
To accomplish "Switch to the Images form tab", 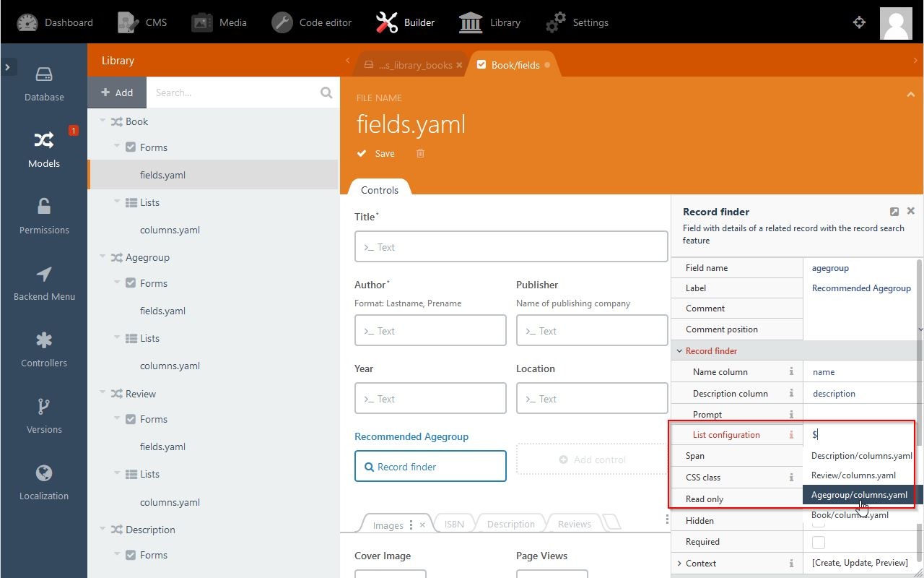I will pyautogui.click(x=388, y=525).
